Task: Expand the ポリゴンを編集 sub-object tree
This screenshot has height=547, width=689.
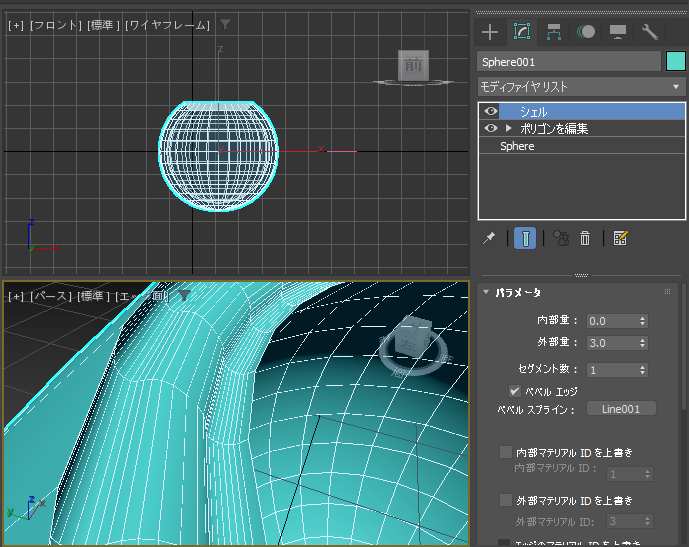Action: [x=508, y=128]
